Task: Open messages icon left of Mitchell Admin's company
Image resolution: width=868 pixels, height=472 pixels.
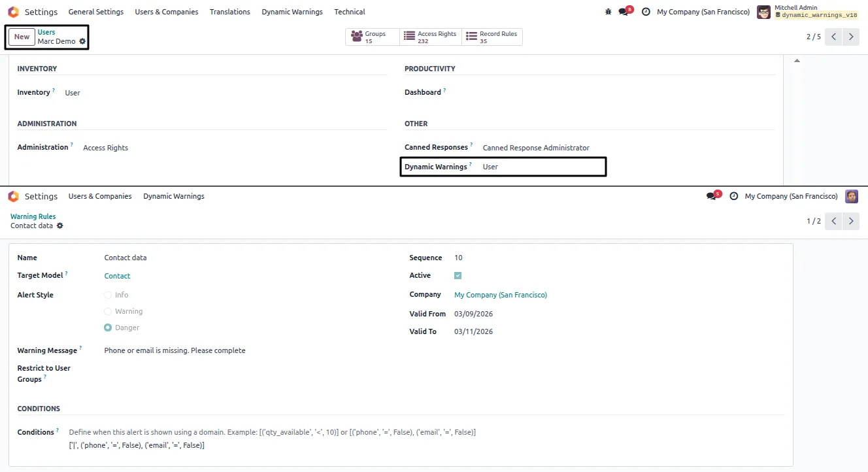Action: 624,12
